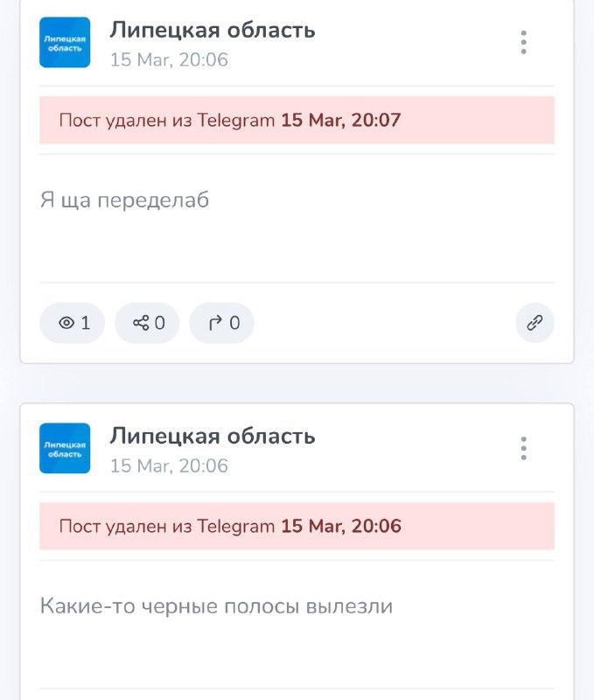The width and height of the screenshot is (594, 700).
Task: Open the three-dot menu of the 'Какие-то черные полосы' post
Action: [523, 448]
